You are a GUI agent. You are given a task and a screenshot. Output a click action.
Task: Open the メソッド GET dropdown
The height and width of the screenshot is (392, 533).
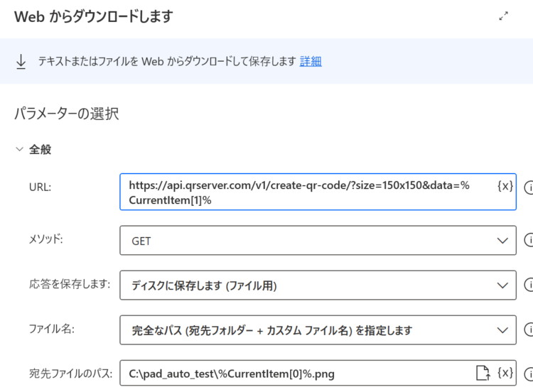click(x=318, y=241)
